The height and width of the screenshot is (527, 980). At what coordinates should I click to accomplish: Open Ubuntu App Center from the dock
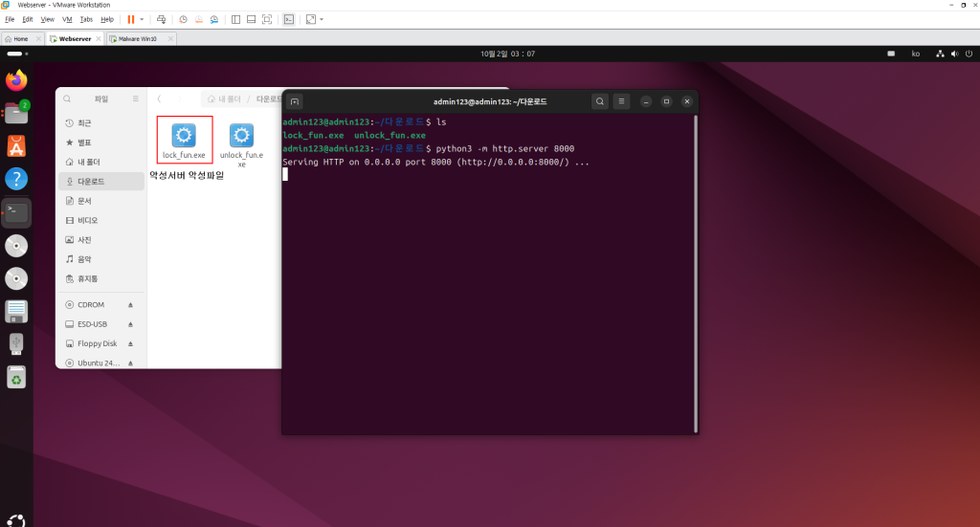click(x=16, y=146)
